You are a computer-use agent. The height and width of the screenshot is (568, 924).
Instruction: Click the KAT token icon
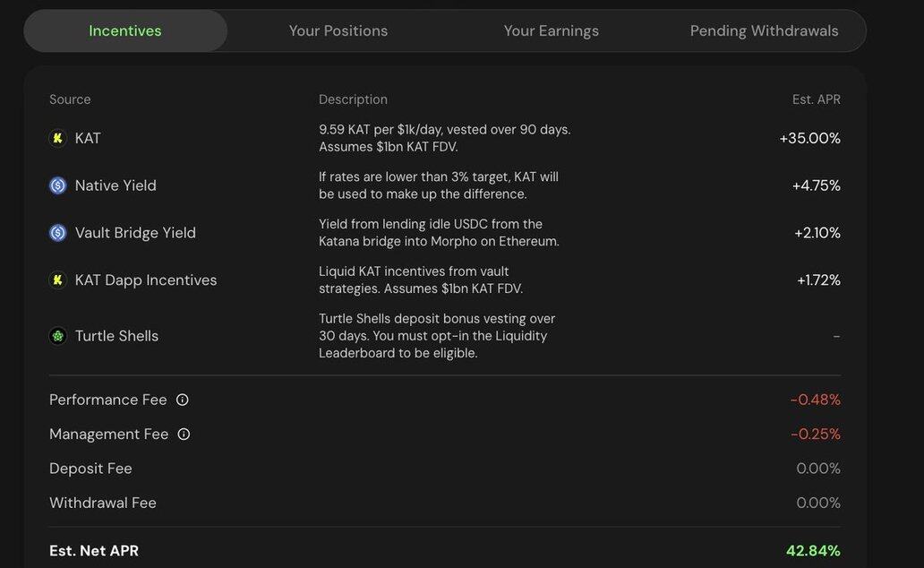[58, 138]
